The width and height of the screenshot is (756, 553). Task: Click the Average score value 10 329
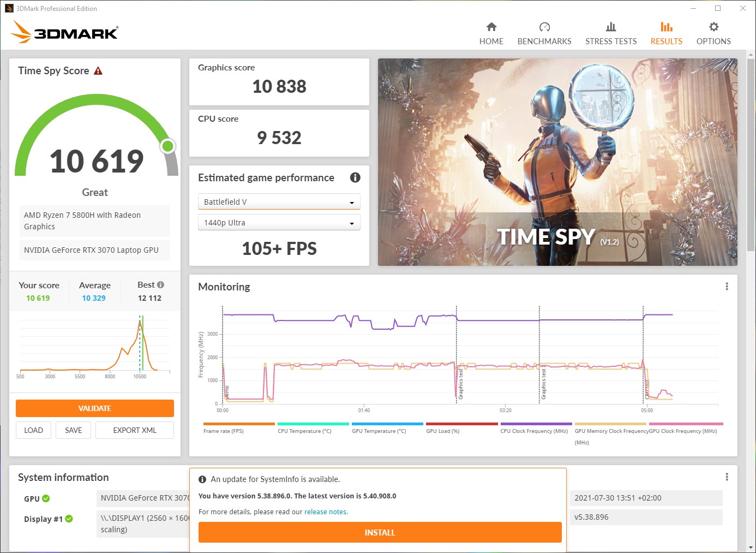coord(94,298)
